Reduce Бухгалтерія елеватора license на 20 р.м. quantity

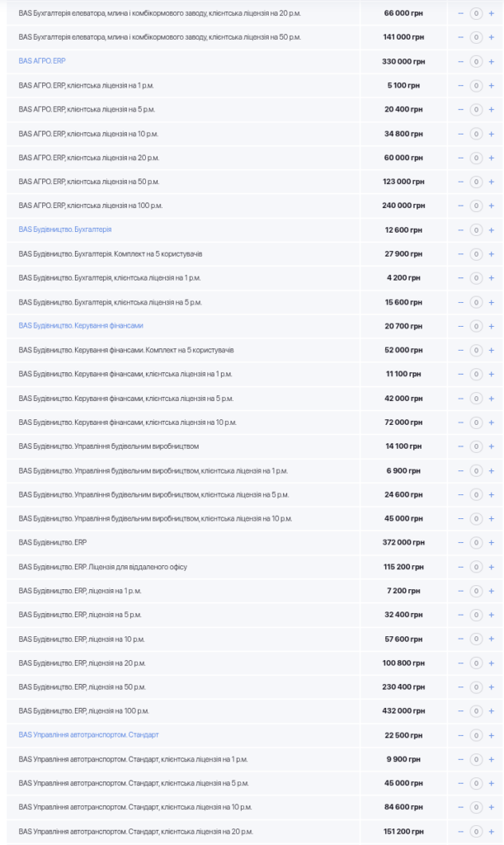[461, 13]
